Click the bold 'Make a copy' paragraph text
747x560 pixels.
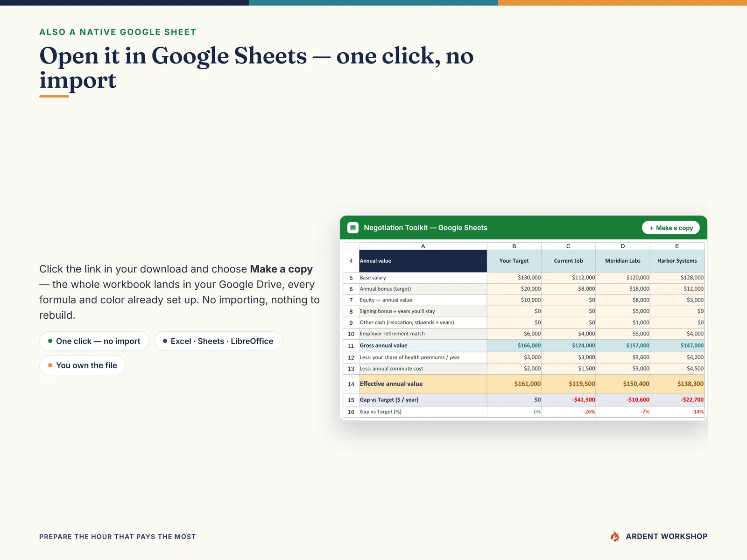[x=281, y=269]
